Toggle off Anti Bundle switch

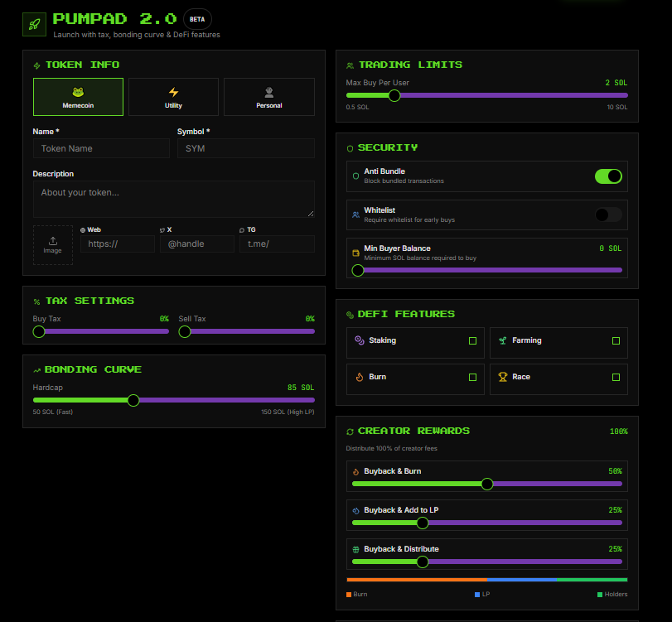pyautogui.click(x=608, y=176)
